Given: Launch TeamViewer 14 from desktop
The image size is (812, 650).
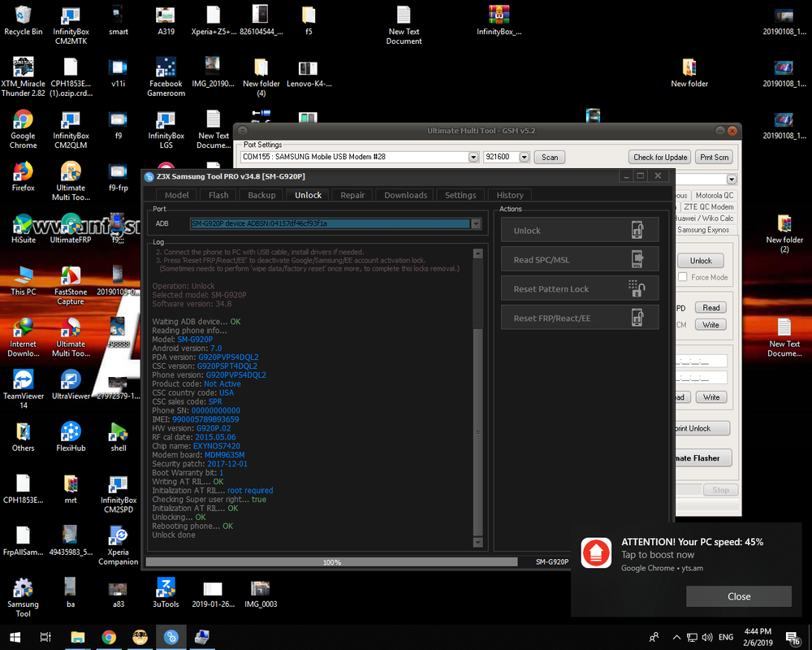Looking at the screenshot, I should pyautogui.click(x=23, y=389).
